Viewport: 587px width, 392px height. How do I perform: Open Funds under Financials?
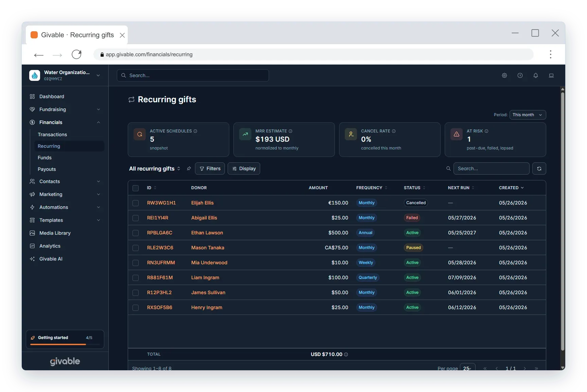point(69,158)
